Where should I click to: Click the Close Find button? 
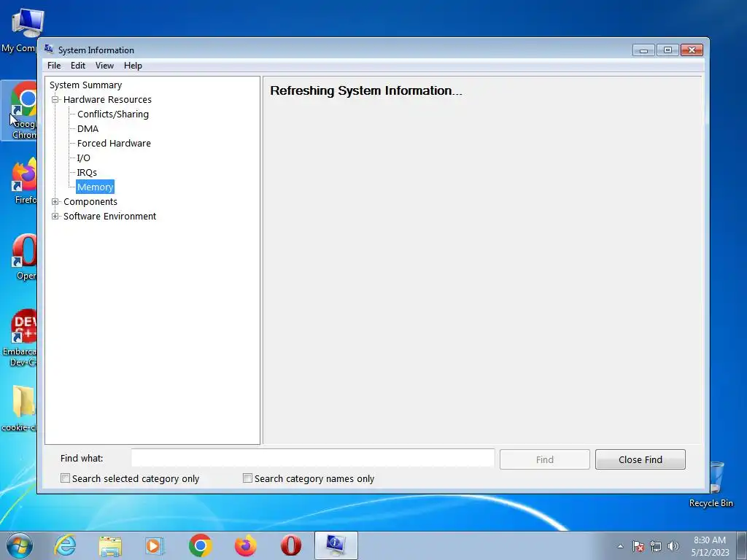[x=640, y=459]
